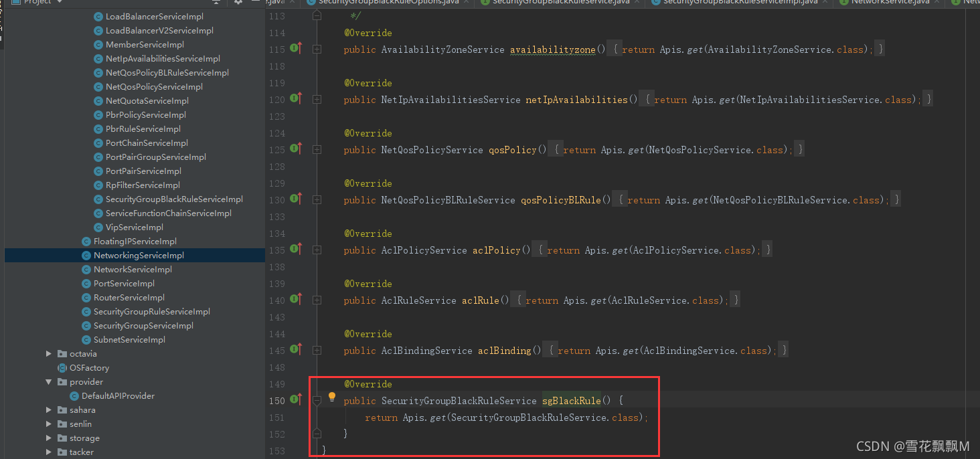
Task: Expand the tacker package arrow
Action: click(x=49, y=452)
